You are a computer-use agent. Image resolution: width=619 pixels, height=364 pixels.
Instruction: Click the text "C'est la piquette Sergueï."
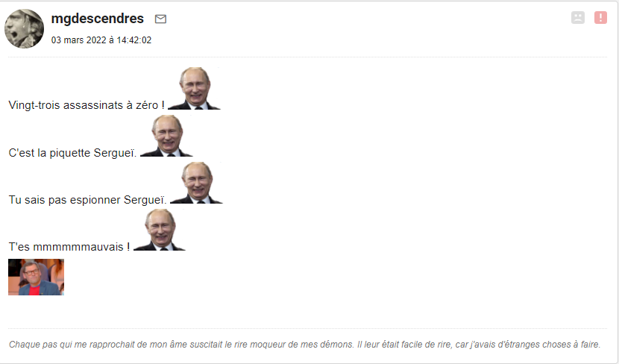coord(72,153)
